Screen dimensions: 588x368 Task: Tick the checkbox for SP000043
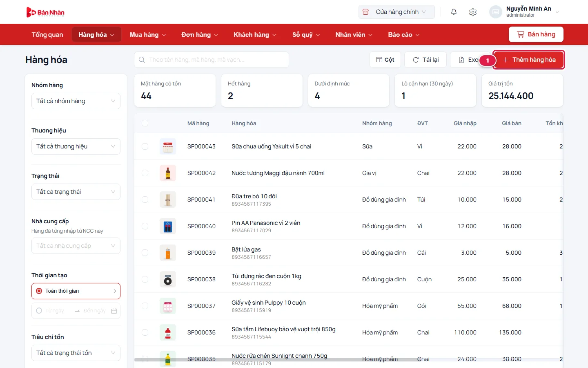145,146
